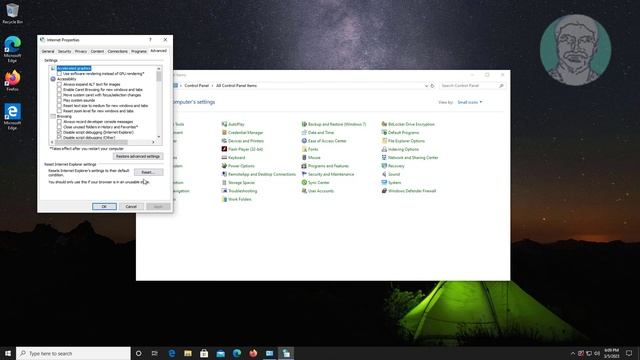The height and width of the screenshot is (360, 640).
Task: Toggle Reset text size to medium checkbox
Action: 60,106
